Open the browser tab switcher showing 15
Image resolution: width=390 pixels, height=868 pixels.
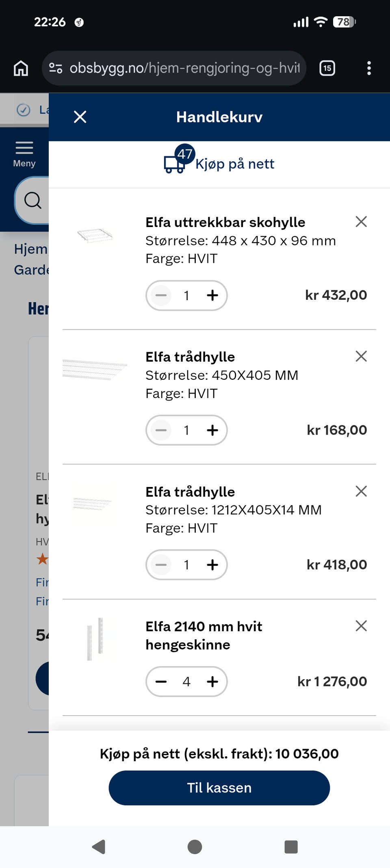tap(327, 68)
